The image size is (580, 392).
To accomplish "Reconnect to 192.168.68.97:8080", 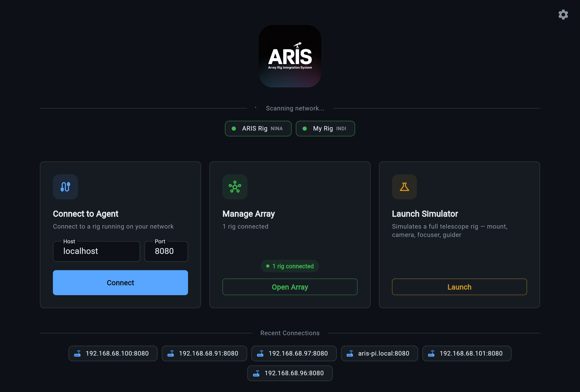I will (x=294, y=353).
